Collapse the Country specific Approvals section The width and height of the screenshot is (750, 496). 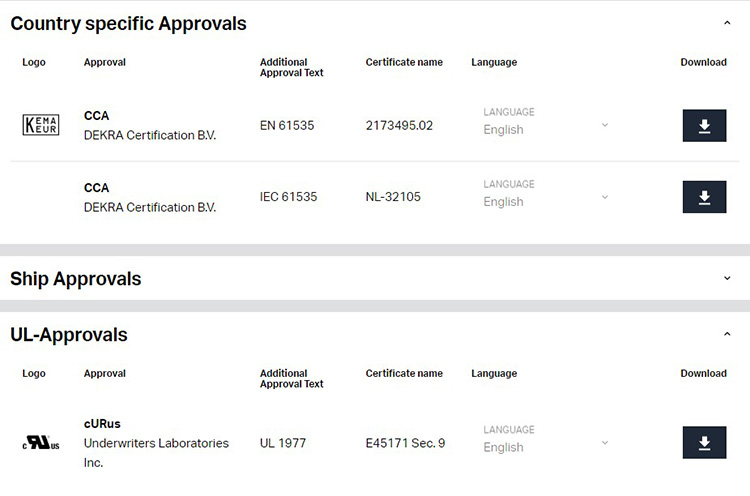tap(727, 23)
